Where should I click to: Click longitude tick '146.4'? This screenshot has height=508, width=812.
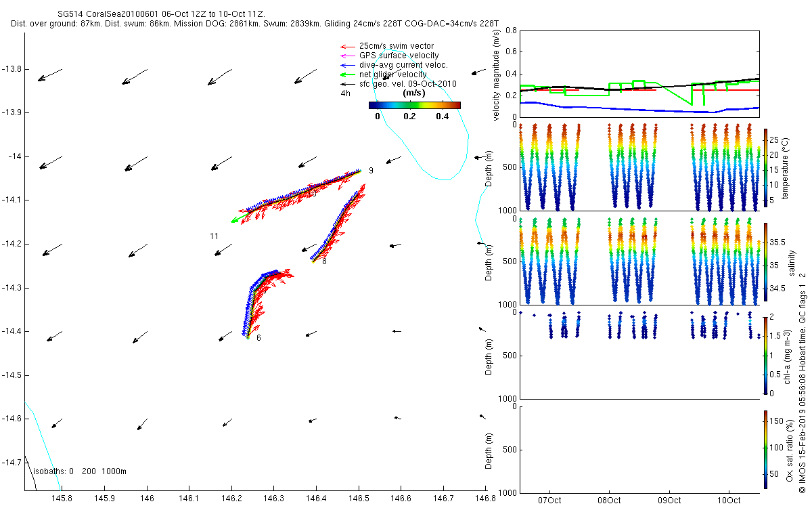[316, 499]
